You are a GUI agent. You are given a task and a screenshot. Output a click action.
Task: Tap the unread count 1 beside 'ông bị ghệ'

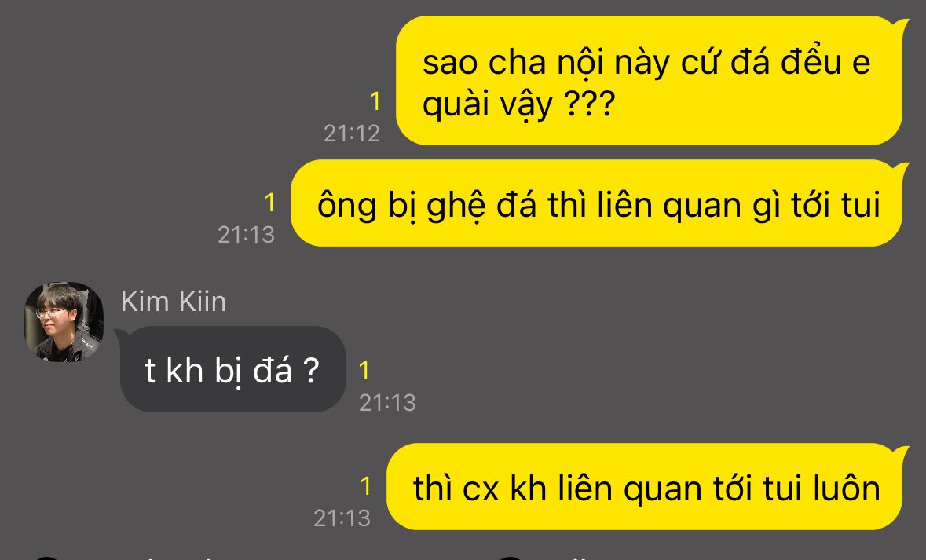pos(270,203)
